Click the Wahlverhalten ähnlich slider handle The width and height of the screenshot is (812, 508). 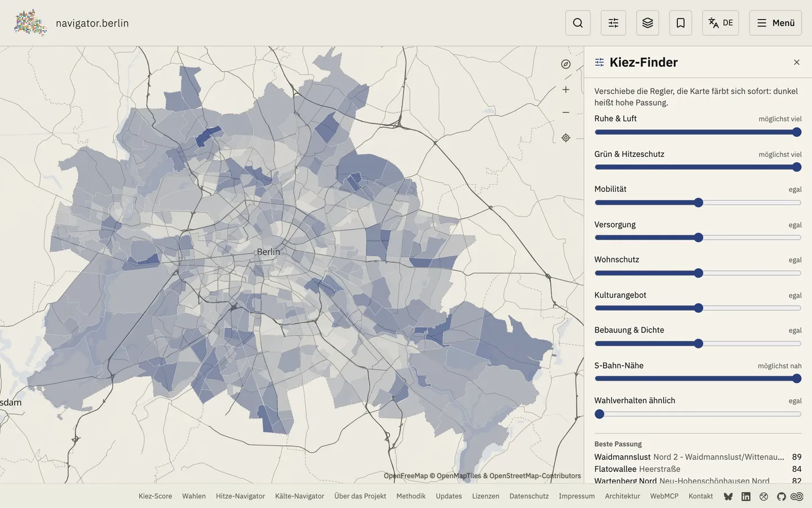[599, 414]
